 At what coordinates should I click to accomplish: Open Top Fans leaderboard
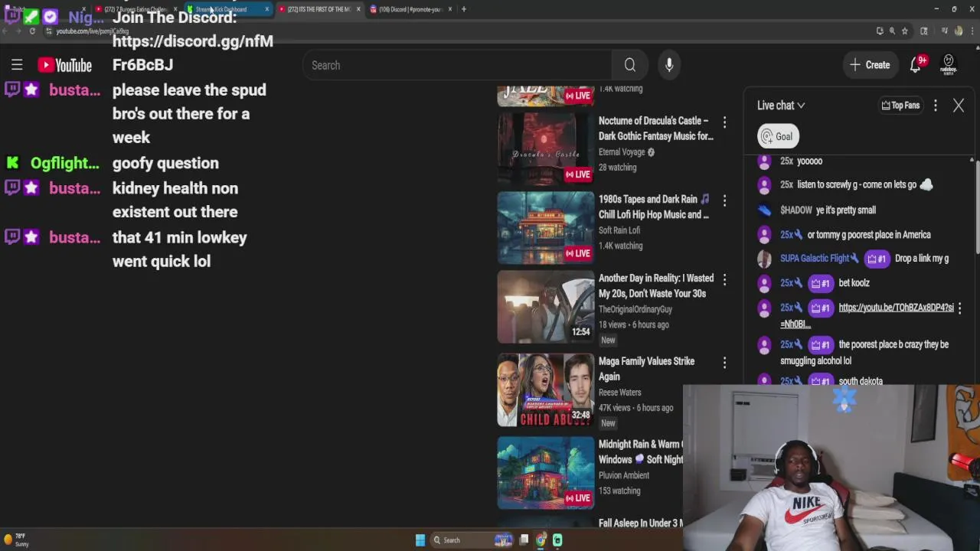(x=900, y=106)
